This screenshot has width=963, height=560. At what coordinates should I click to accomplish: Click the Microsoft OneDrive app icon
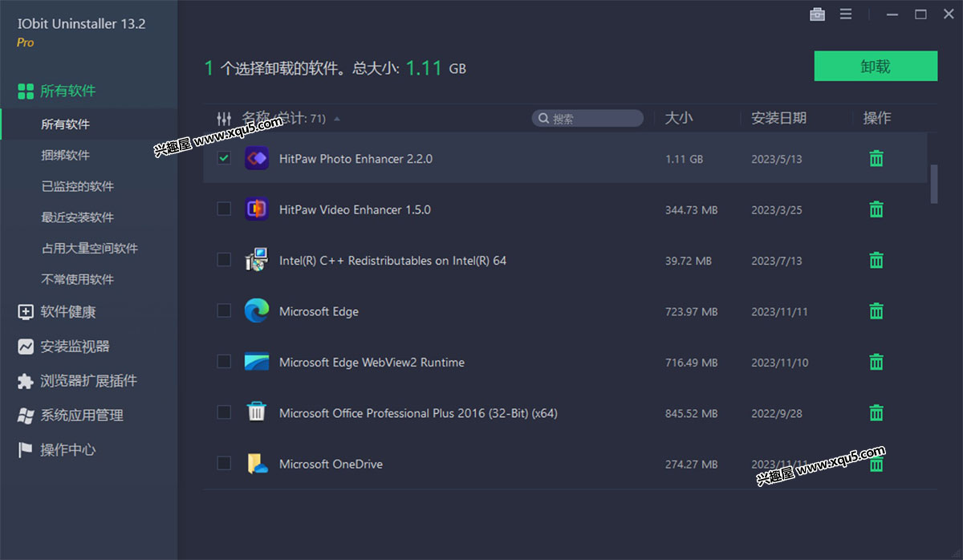coord(257,464)
